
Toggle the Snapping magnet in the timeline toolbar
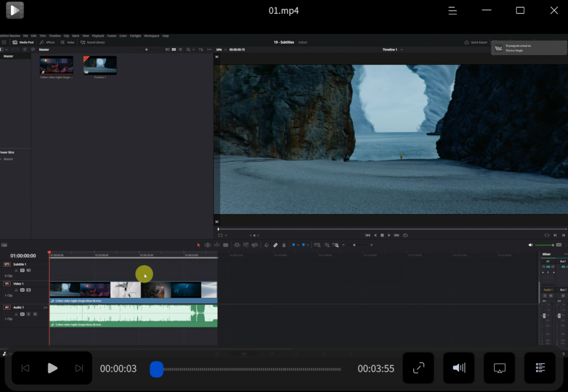[x=266, y=245]
